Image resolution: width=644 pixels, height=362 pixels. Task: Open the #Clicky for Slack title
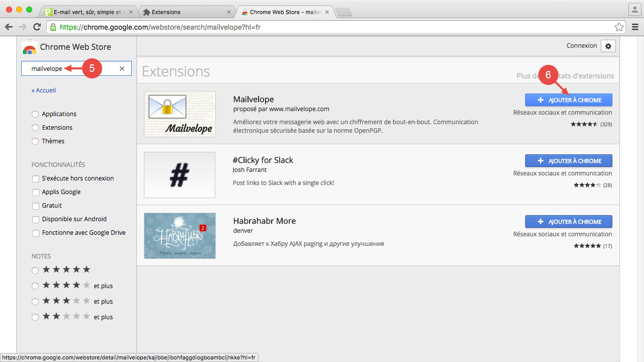point(263,160)
